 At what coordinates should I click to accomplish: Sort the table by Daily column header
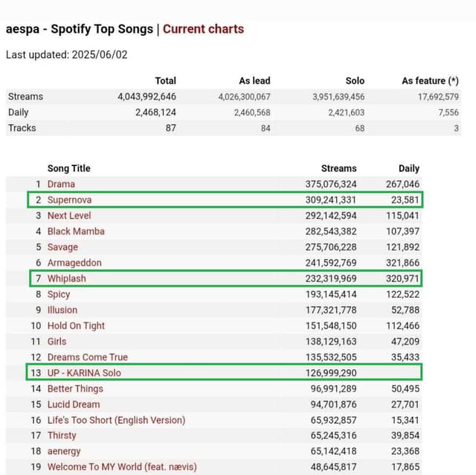click(x=408, y=168)
